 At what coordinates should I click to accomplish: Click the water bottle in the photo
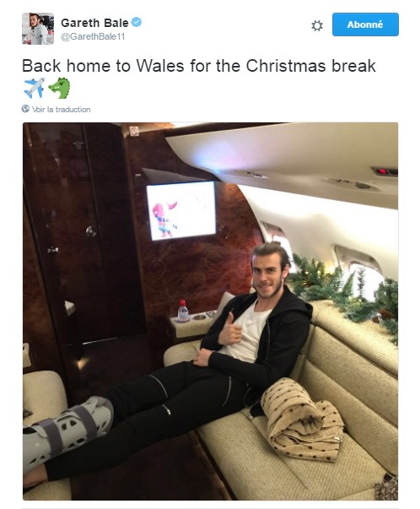coord(183,311)
